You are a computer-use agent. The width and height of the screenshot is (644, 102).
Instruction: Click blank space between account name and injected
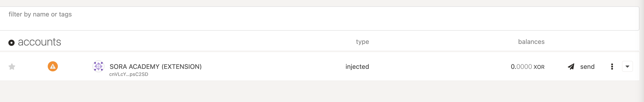click(x=272, y=67)
